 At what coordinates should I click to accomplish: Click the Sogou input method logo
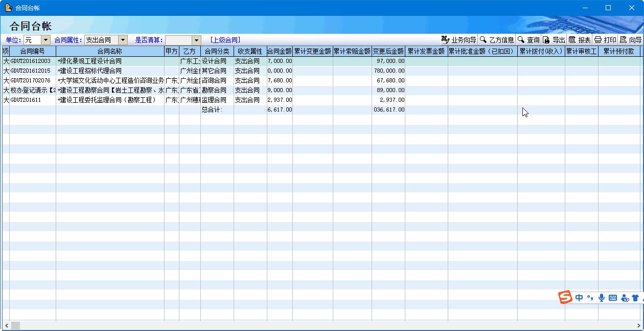(565, 297)
